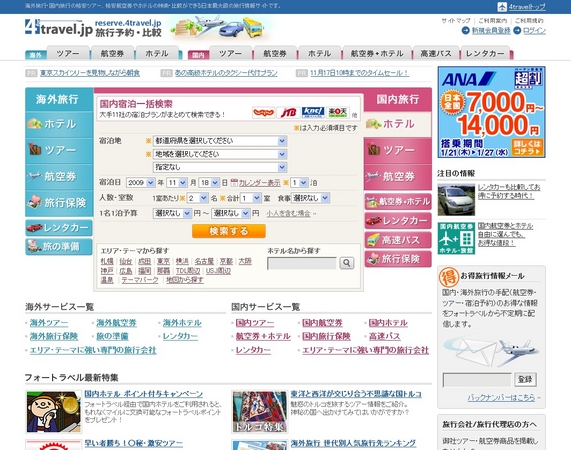Open the minimum budget dropdown

pos(172,213)
